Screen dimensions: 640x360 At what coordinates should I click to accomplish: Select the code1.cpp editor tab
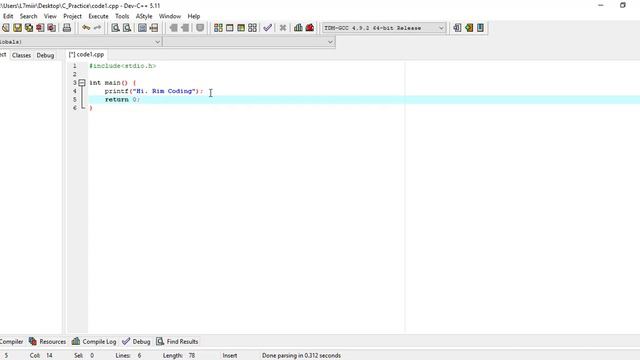(86, 54)
